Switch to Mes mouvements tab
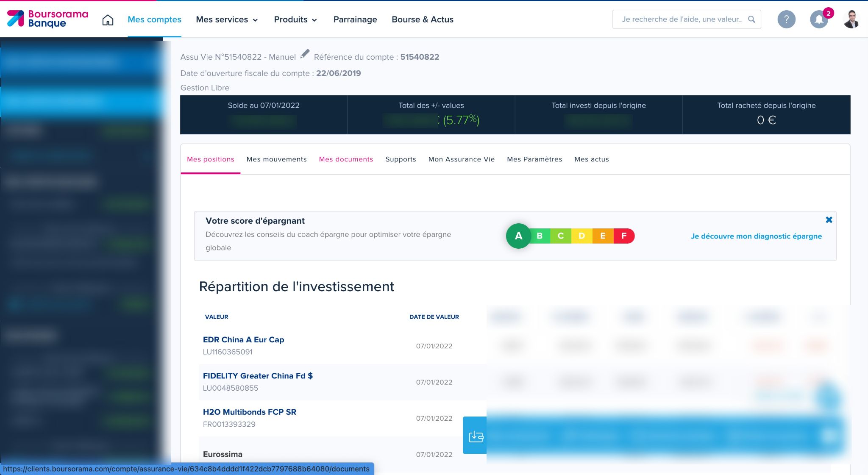Screen dimensions: 868x475 coord(276,159)
